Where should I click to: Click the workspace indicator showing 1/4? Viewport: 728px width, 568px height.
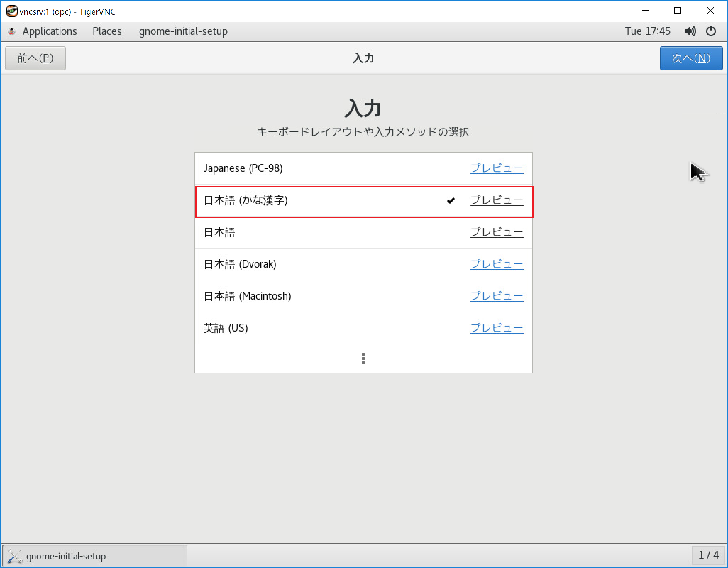click(708, 556)
